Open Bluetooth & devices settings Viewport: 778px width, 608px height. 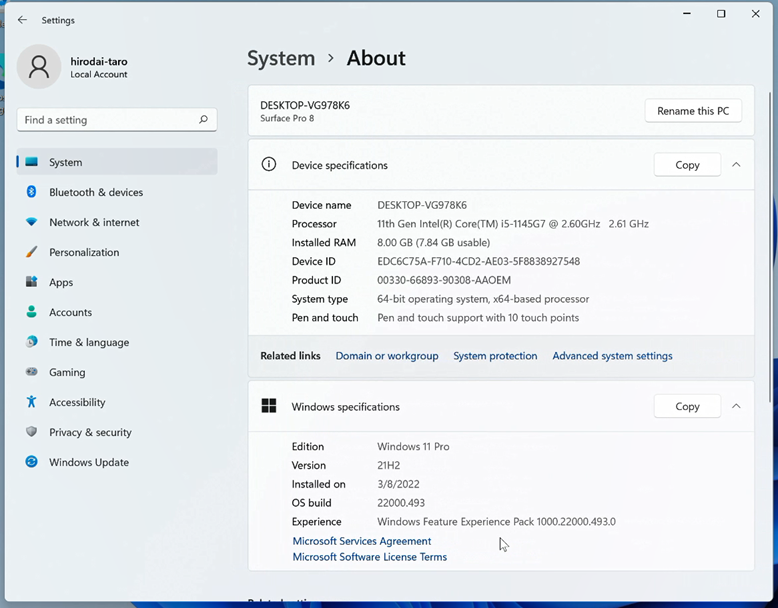tap(117, 192)
